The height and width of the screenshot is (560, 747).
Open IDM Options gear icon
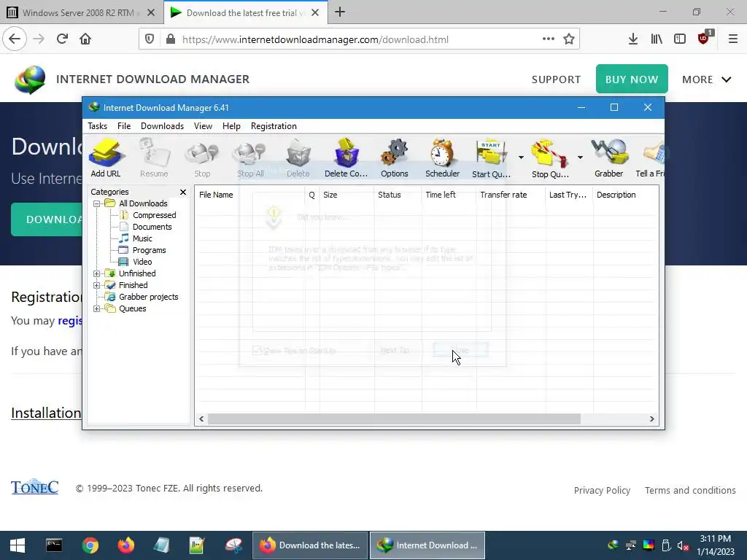click(x=395, y=158)
